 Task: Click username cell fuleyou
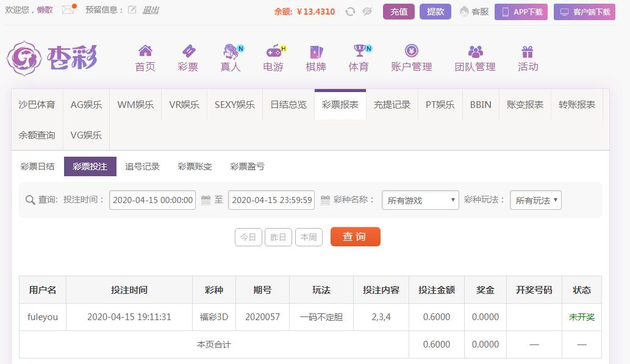[43, 317]
